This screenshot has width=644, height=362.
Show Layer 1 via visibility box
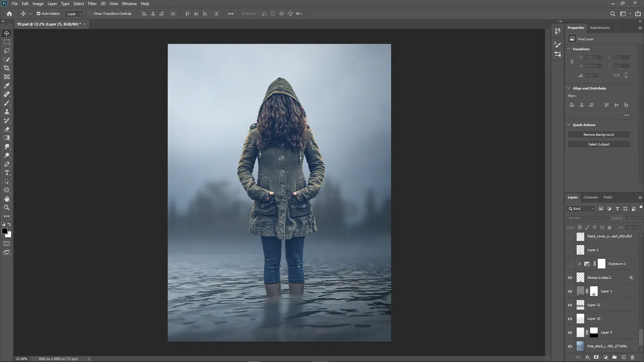[570, 250]
